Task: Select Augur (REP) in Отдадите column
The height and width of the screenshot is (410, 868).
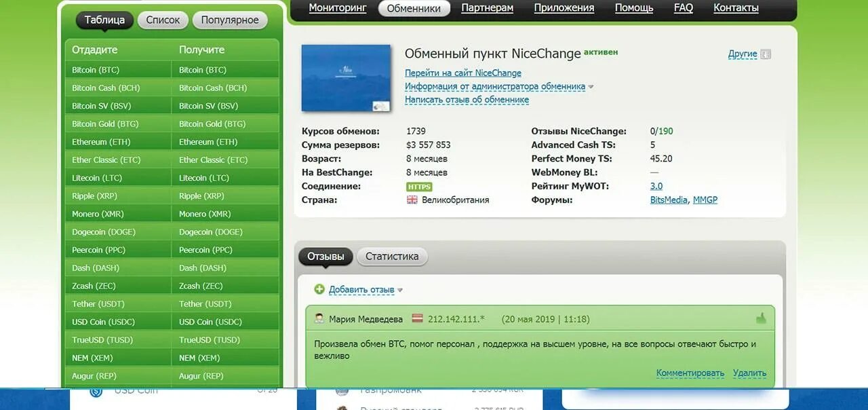Action: (x=118, y=375)
